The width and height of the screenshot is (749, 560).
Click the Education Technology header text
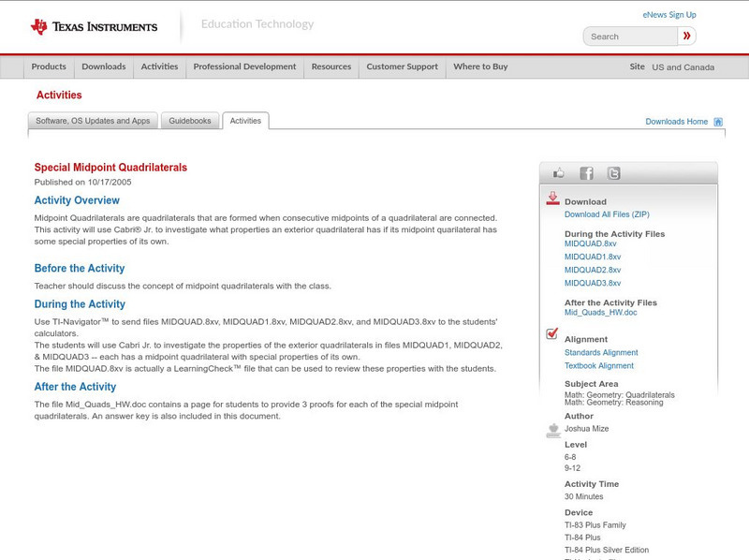[x=257, y=24]
